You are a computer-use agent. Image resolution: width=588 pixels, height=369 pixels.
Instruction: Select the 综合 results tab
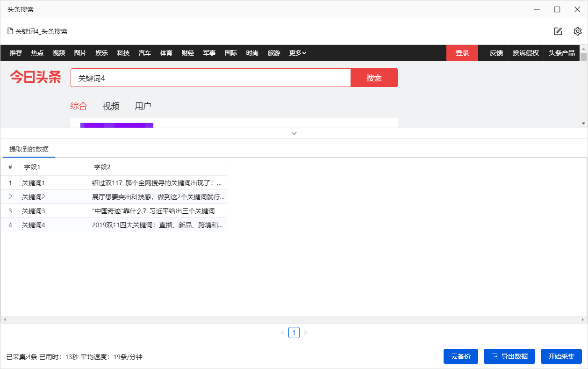pyautogui.click(x=79, y=106)
